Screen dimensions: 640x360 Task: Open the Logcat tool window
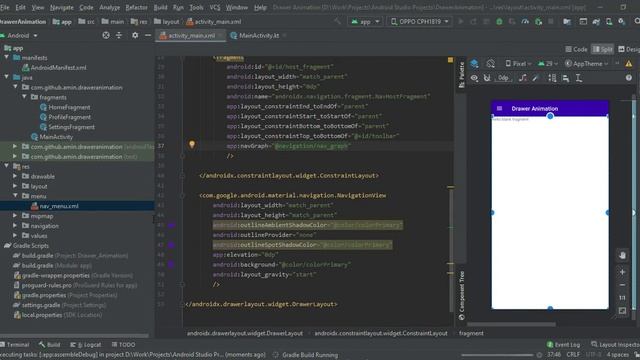click(x=85, y=344)
